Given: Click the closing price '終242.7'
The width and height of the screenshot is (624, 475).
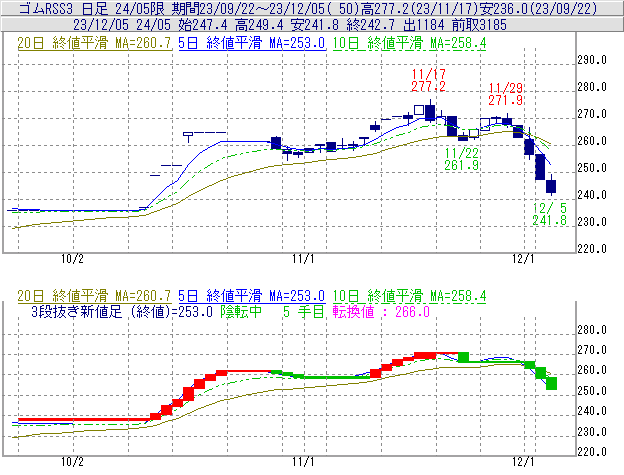Looking at the screenshot, I should [370, 25].
